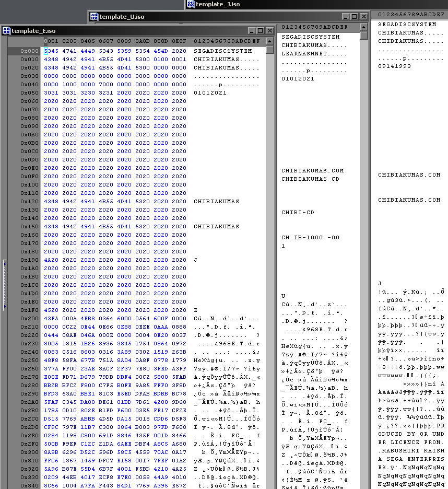Select hex word 4520 in row 0x1F0

click(x=51, y=310)
